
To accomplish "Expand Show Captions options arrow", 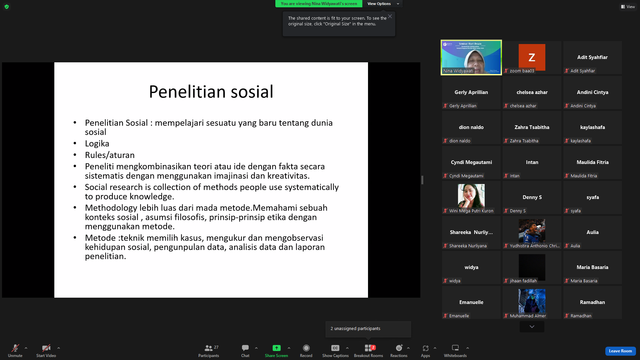I will [x=347, y=348].
